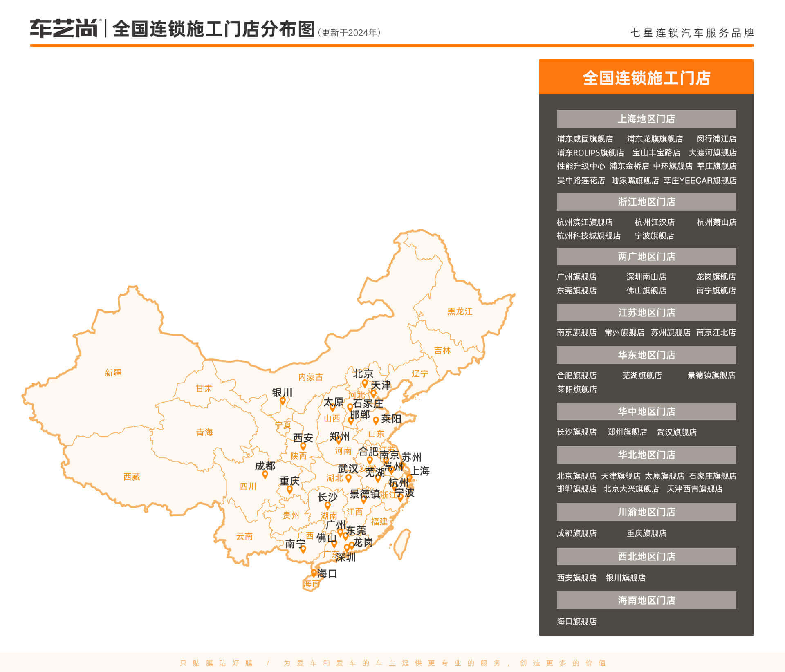This screenshot has height=672, width=785.
Task: Click the 成都 location pin
Action: (x=265, y=475)
